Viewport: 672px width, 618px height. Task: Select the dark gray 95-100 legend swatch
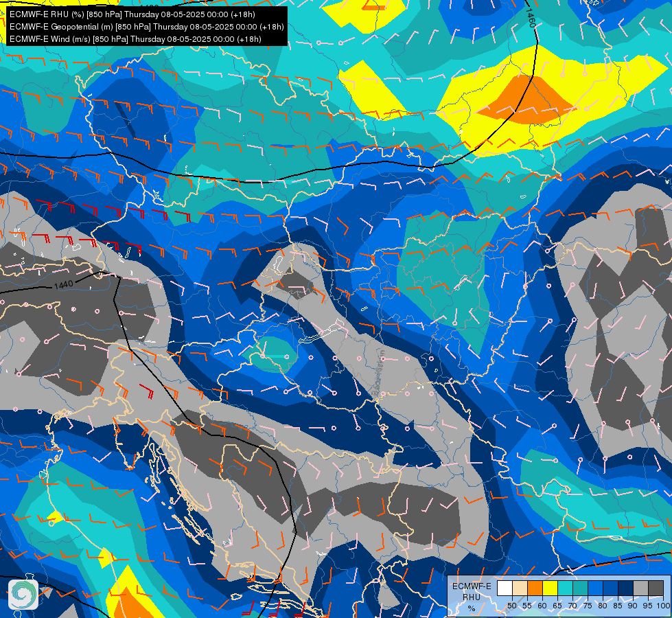point(656,588)
